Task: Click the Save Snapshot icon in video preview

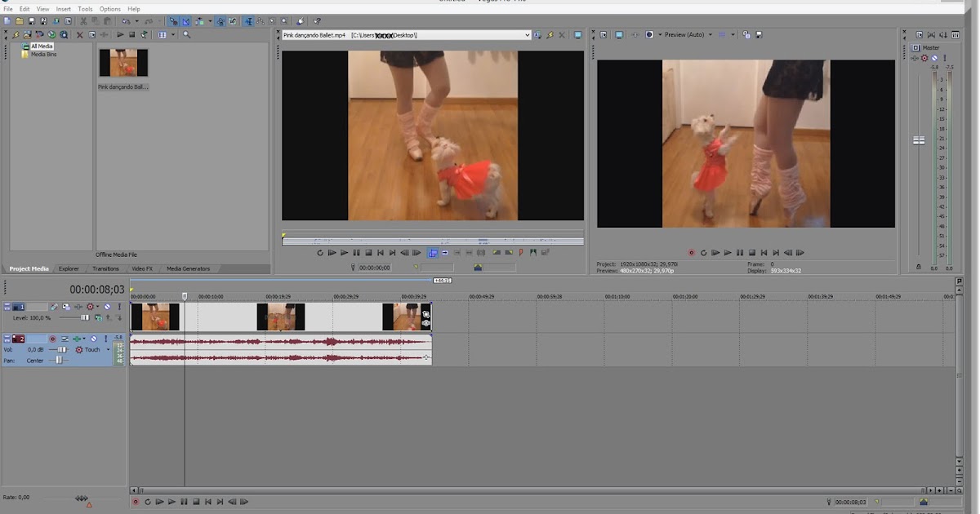Action: pos(759,35)
